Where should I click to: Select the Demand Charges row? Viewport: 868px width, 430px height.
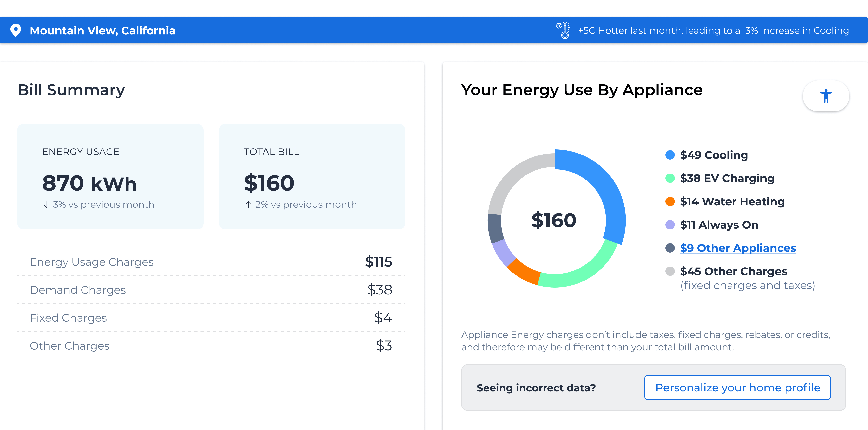click(x=211, y=290)
